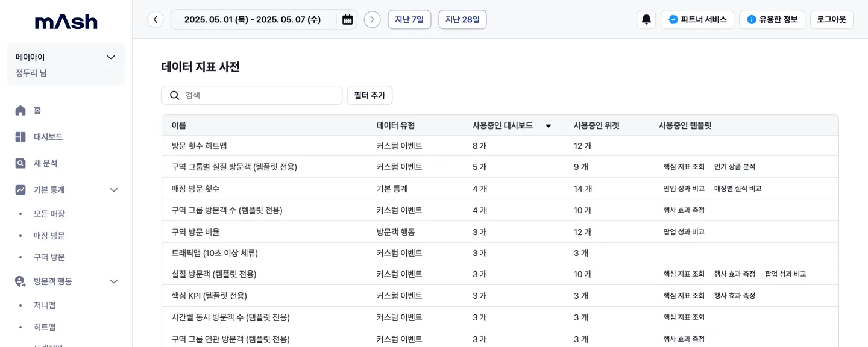
Task: Click the magnifier icon in search box
Action: coord(175,95)
